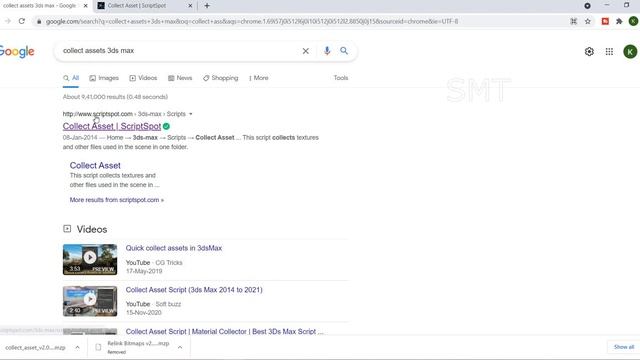This screenshot has height=360, width=640.
Task: Click the QR code icon in address bar
Action: [573, 21]
